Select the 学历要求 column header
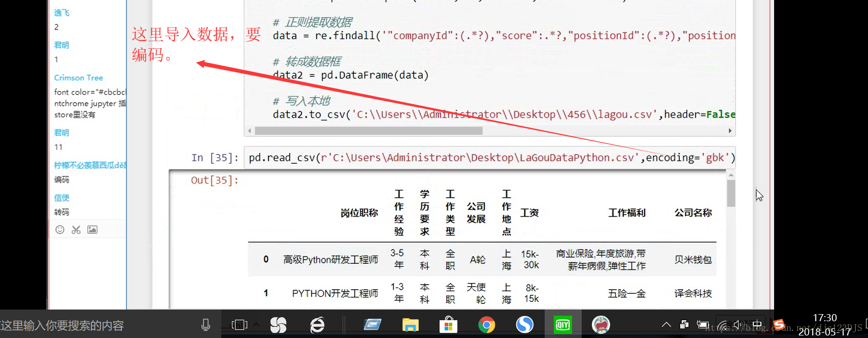The image size is (868, 338). pyautogui.click(x=424, y=213)
